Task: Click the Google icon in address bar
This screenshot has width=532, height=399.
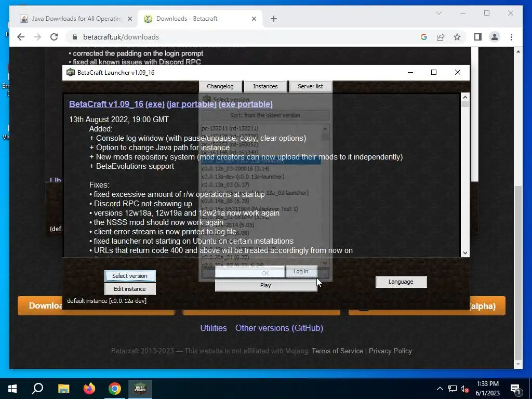Action: (x=424, y=37)
